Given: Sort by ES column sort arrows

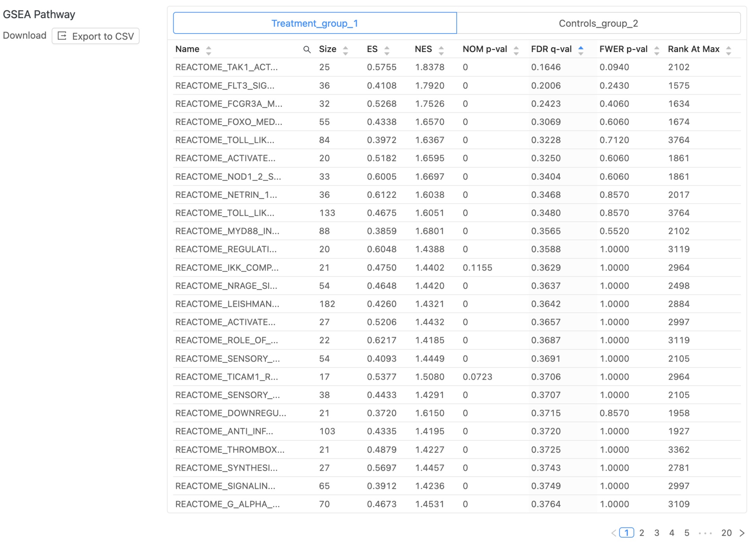Looking at the screenshot, I should 387,50.
